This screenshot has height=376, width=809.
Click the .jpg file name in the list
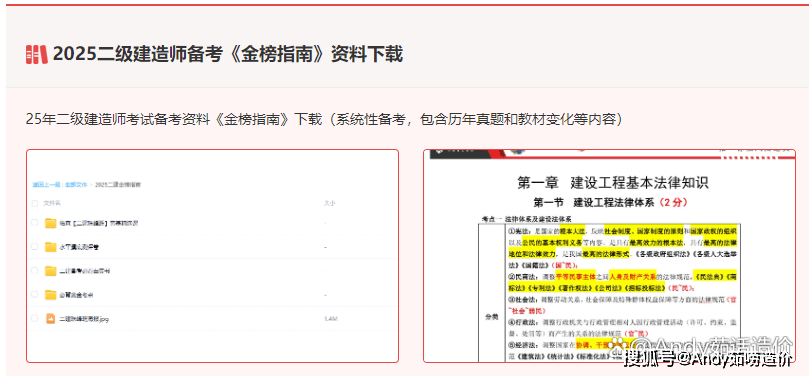click(x=84, y=319)
